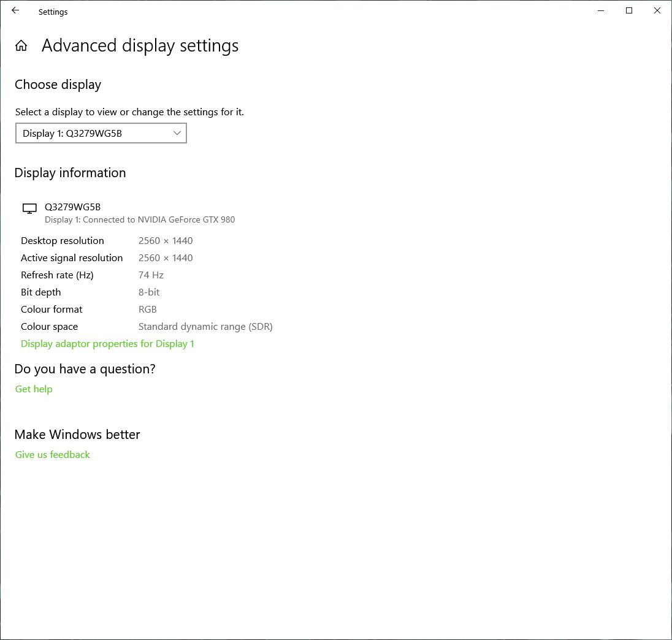Image resolution: width=672 pixels, height=640 pixels.
Task: Open Settings home via house icon
Action: point(21,45)
